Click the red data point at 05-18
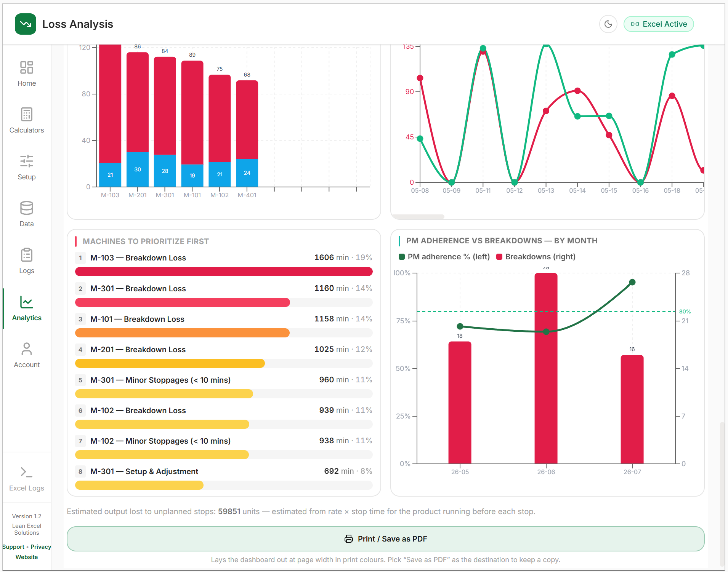The height and width of the screenshot is (572, 728). 672,96
